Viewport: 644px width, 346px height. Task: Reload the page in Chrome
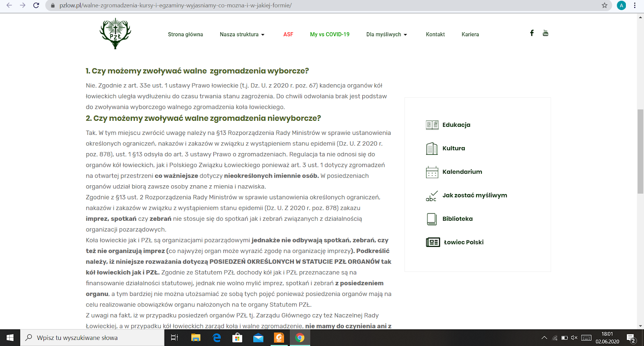pos(36,6)
